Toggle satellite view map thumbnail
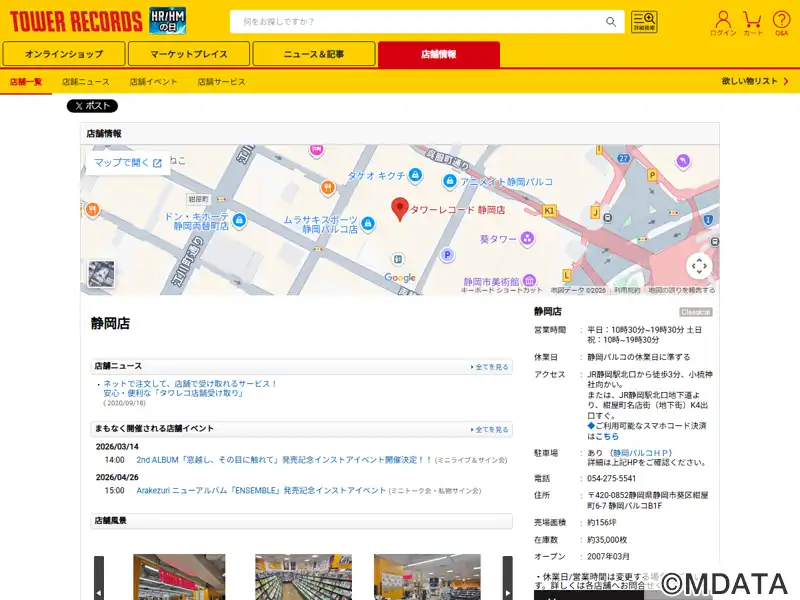Viewport: 800px width, 600px height. 101,273
